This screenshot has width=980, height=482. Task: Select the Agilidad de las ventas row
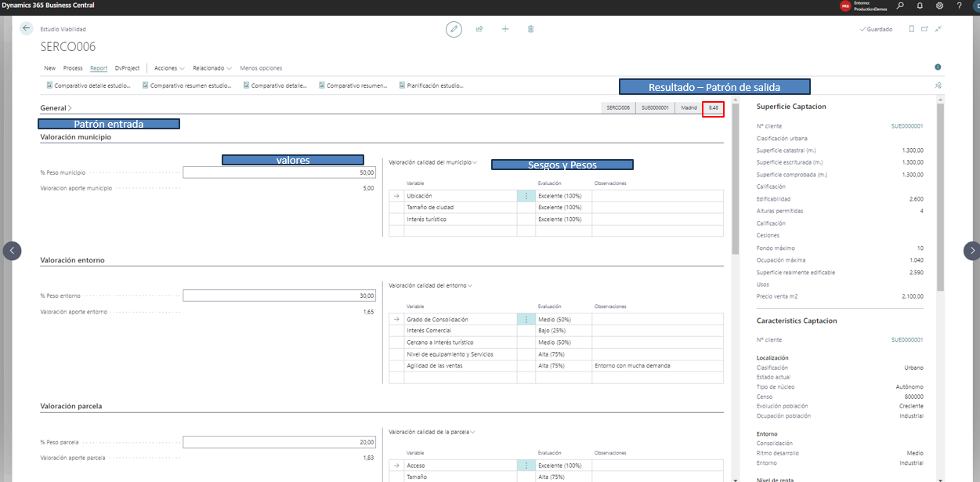click(x=556, y=365)
